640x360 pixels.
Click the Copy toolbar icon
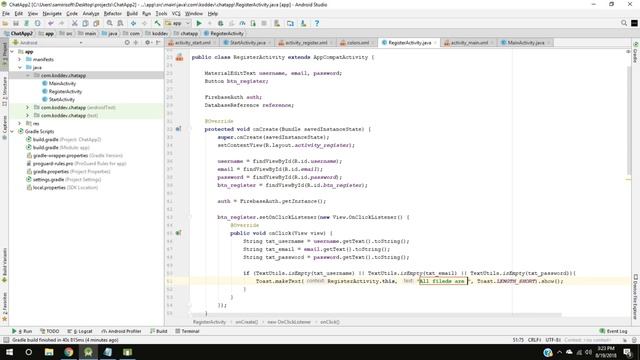[85, 23]
